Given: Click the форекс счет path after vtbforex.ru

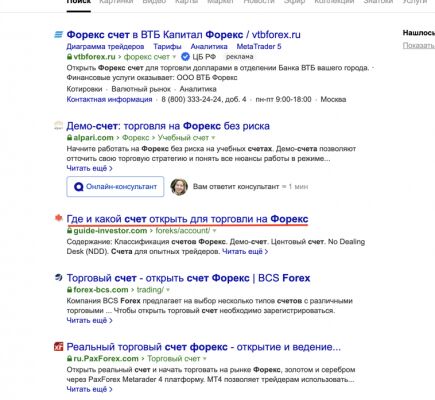Looking at the screenshot, I should coord(147,57).
